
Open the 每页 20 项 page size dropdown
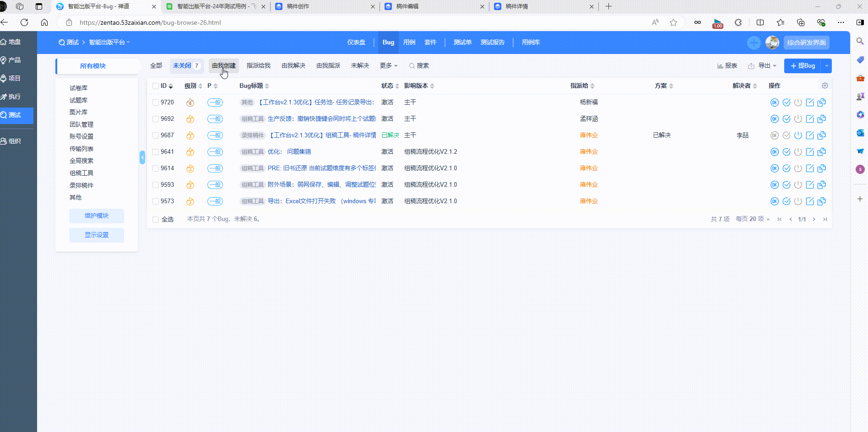click(752, 219)
